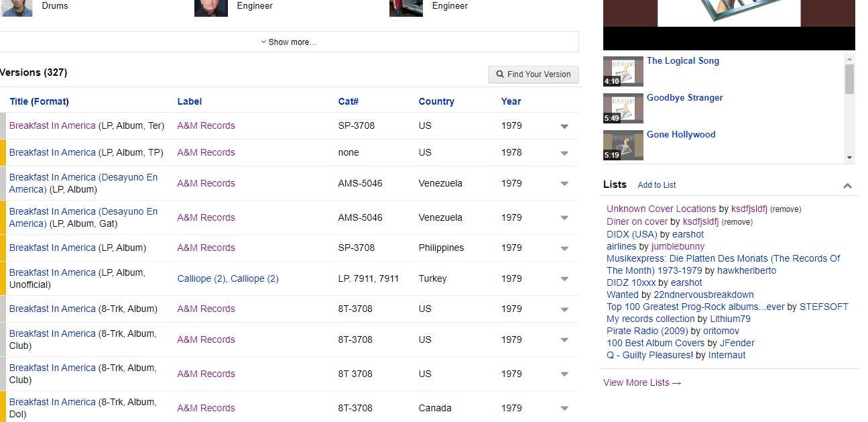
Task: Open dropdown for Venezuela LP, Album row
Action: [564, 184]
